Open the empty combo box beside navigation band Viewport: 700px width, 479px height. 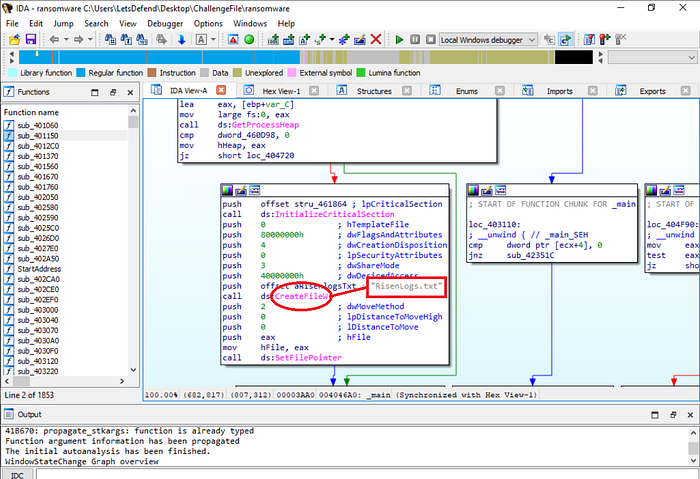pos(652,57)
